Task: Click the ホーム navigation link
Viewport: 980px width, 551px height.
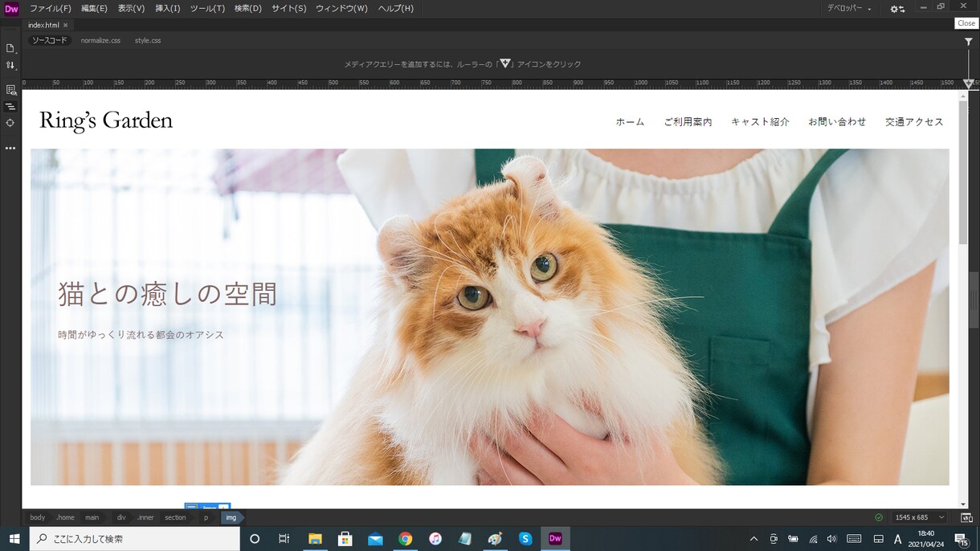Action: 631,122
